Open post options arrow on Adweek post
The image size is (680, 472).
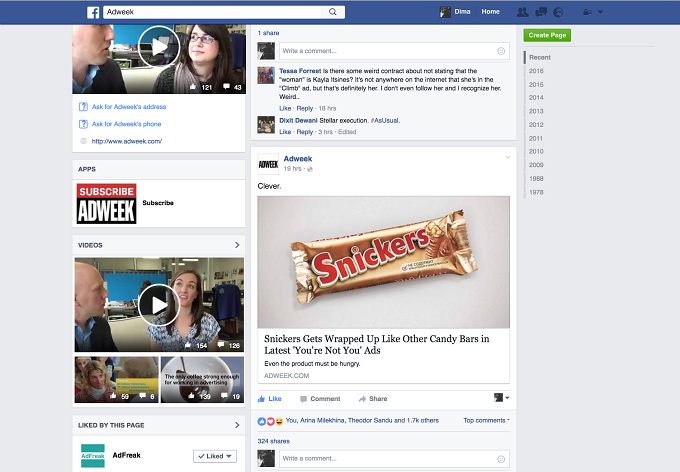point(507,157)
